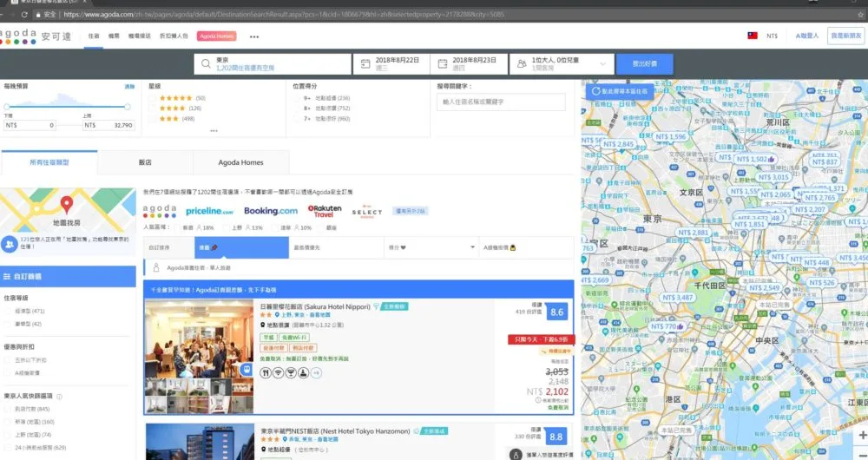Click the location pin icon beside 上野, 東京
The height and width of the screenshot is (460, 868).
[x=277, y=315]
